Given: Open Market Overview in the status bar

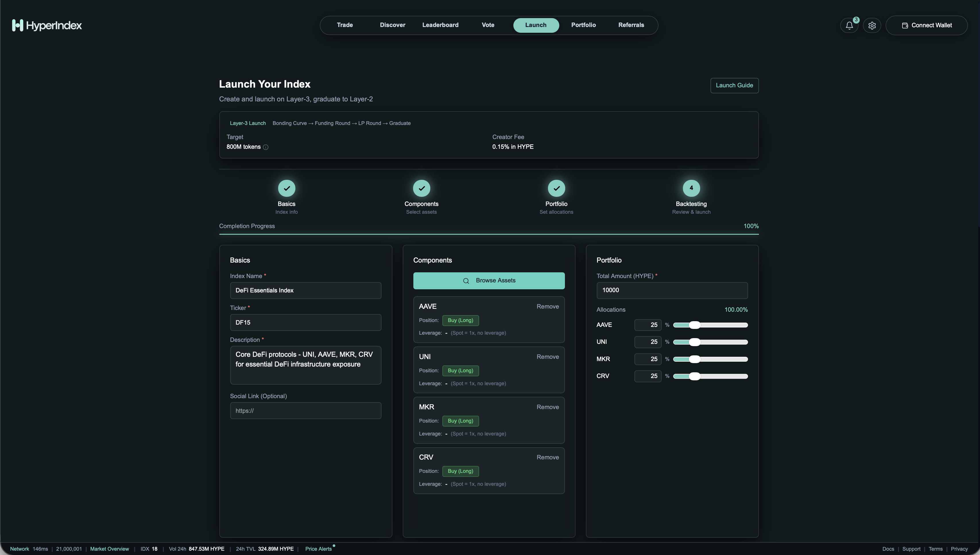Looking at the screenshot, I should click(109, 548).
